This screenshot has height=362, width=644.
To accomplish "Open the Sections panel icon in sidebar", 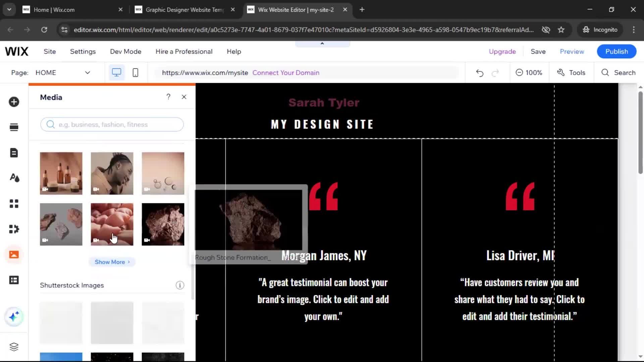I will 14,127.
